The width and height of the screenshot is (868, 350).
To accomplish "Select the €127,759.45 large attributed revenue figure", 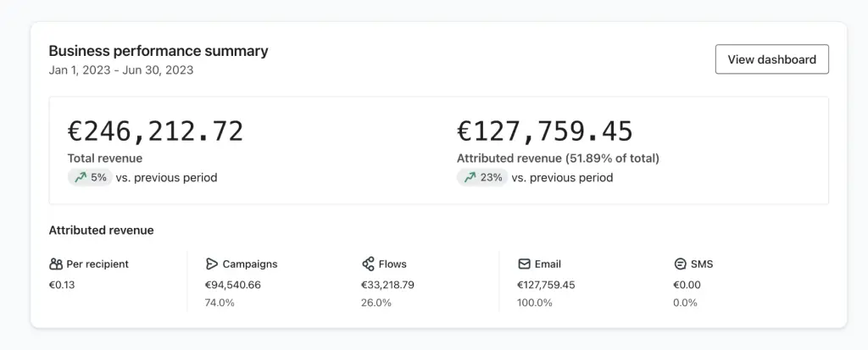I will [545, 132].
